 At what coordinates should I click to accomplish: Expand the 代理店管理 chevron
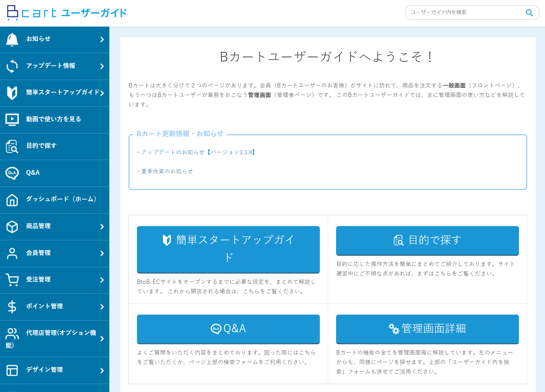pos(102,339)
